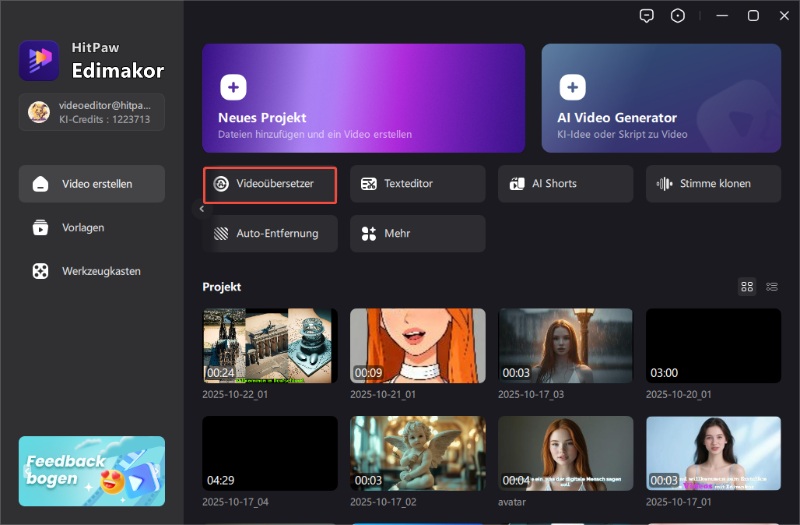Screen dimensions: 800x525
Task: Click the Auto-Entfernung striped icon
Action: point(221,234)
